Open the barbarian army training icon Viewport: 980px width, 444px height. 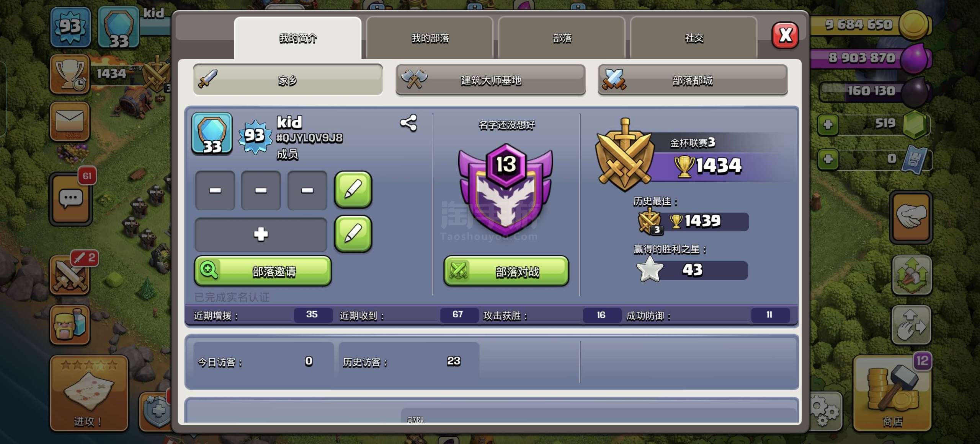tap(70, 325)
